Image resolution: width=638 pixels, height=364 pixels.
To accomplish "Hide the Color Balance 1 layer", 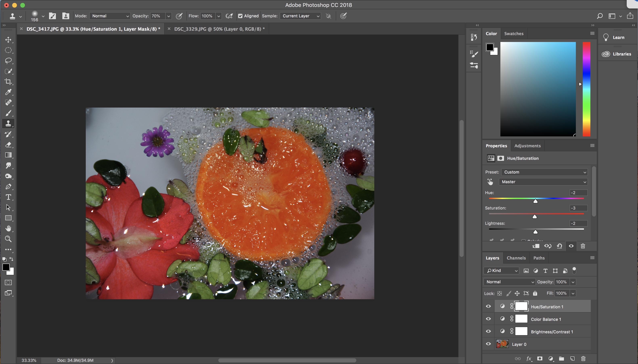I will (488, 319).
